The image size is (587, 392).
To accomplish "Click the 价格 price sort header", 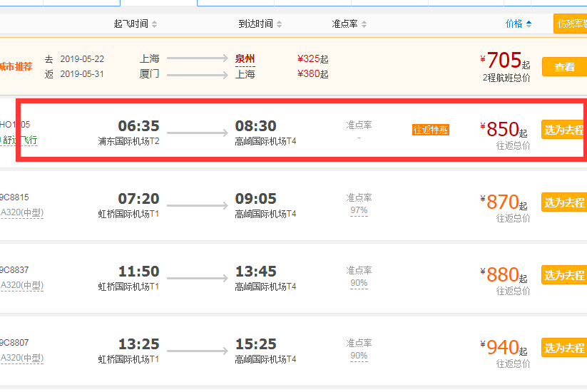I will pyautogui.click(x=519, y=24).
